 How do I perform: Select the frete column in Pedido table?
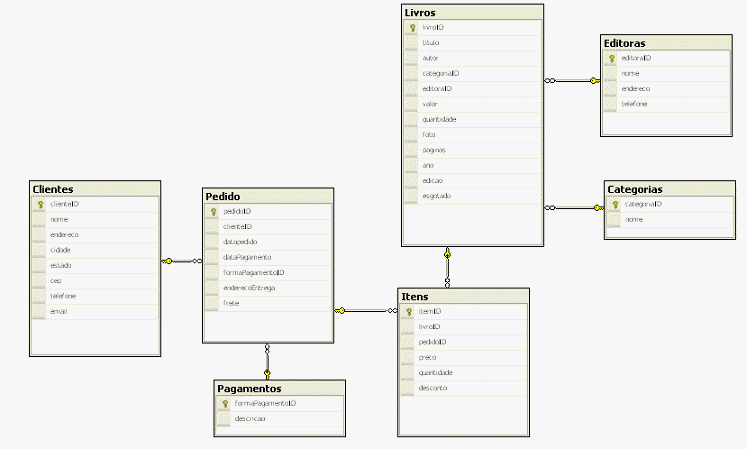(230, 302)
